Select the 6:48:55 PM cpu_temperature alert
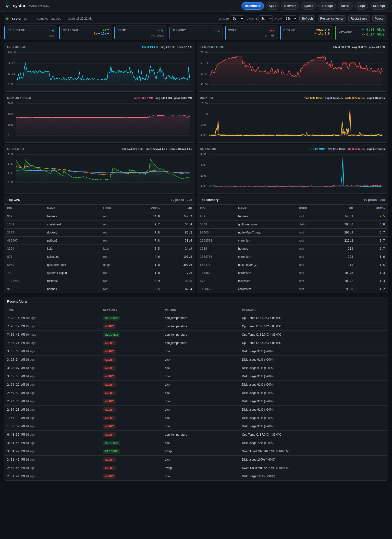 click(x=196, y=435)
